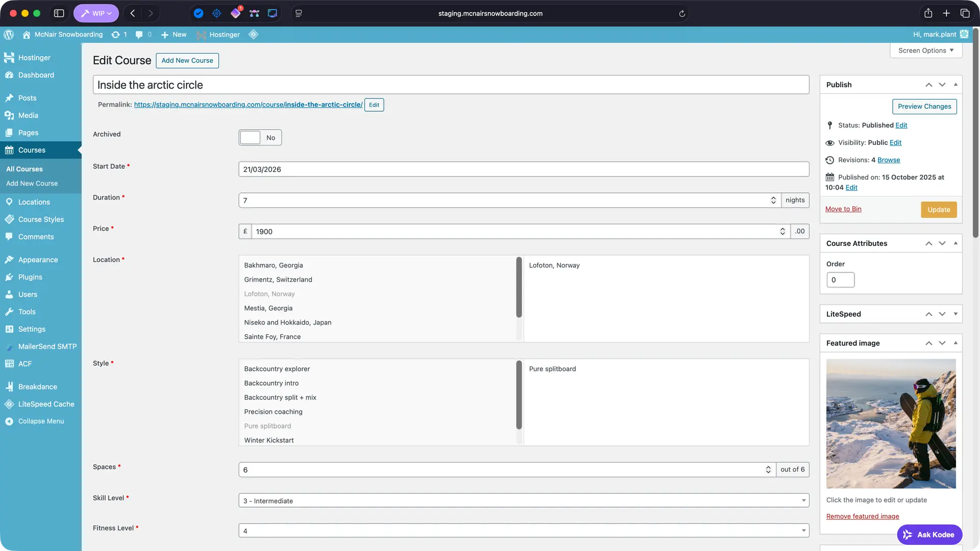Click the Location list scrollbar

(519, 287)
